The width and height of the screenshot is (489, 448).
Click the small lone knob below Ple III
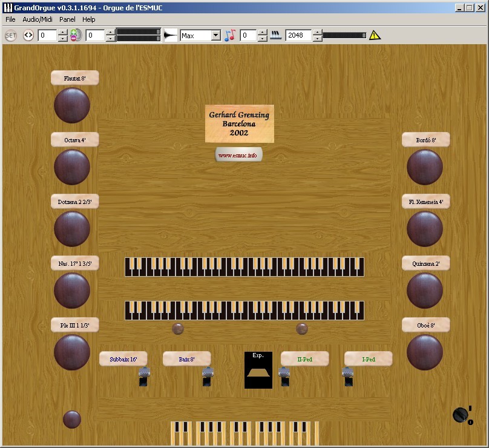point(72,420)
